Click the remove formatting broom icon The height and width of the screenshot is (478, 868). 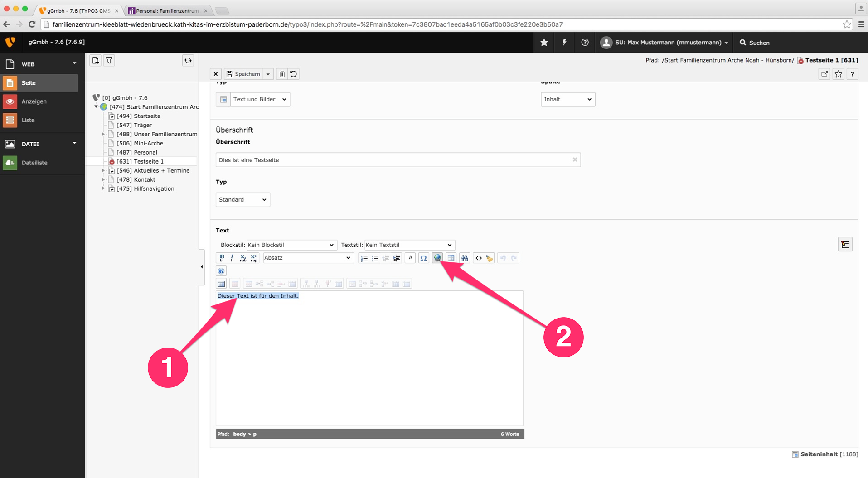pos(489,258)
